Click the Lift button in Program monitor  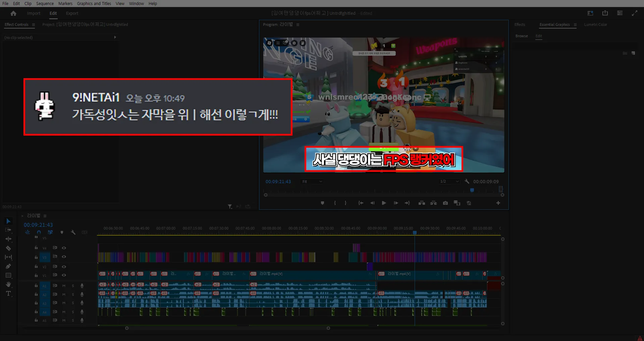pos(422,203)
